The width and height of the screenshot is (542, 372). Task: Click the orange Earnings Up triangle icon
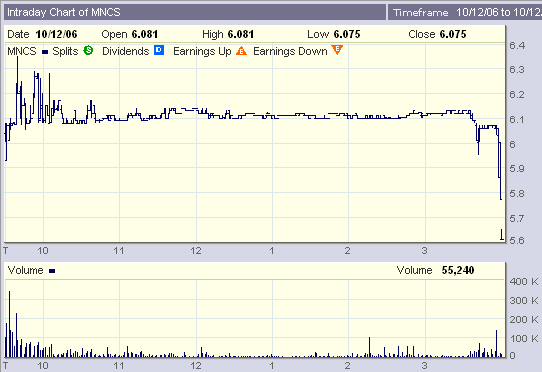(x=241, y=51)
